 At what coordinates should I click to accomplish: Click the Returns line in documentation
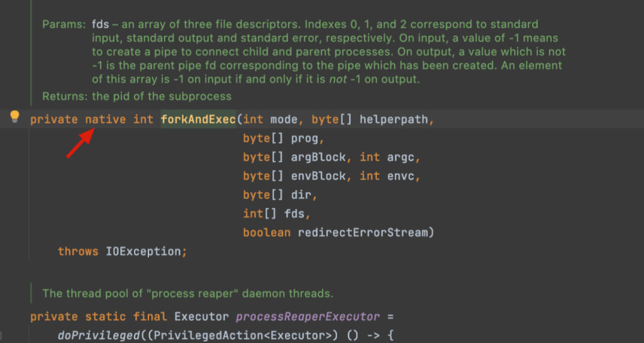[136, 97]
